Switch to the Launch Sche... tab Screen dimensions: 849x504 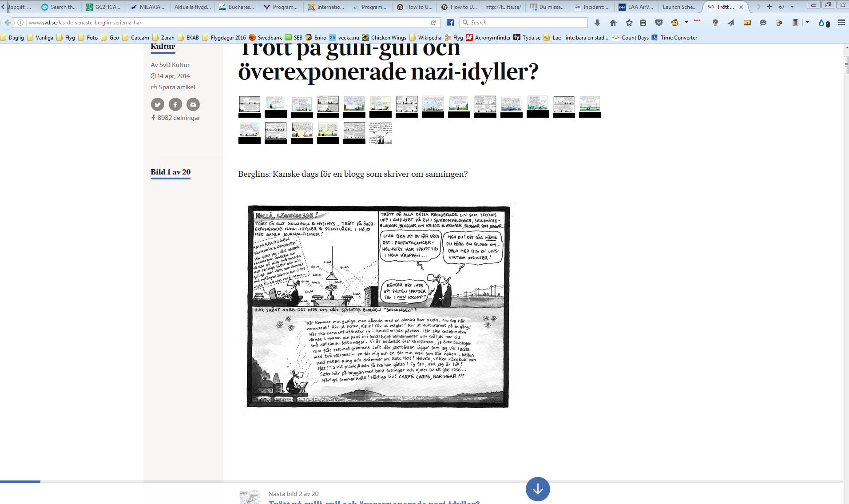(680, 7)
